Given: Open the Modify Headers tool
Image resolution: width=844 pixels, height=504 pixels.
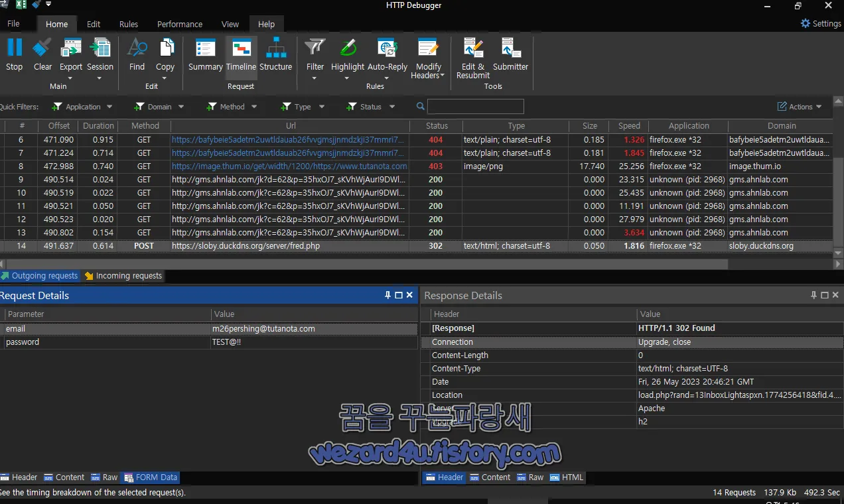Looking at the screenshot, I should 428,58.
